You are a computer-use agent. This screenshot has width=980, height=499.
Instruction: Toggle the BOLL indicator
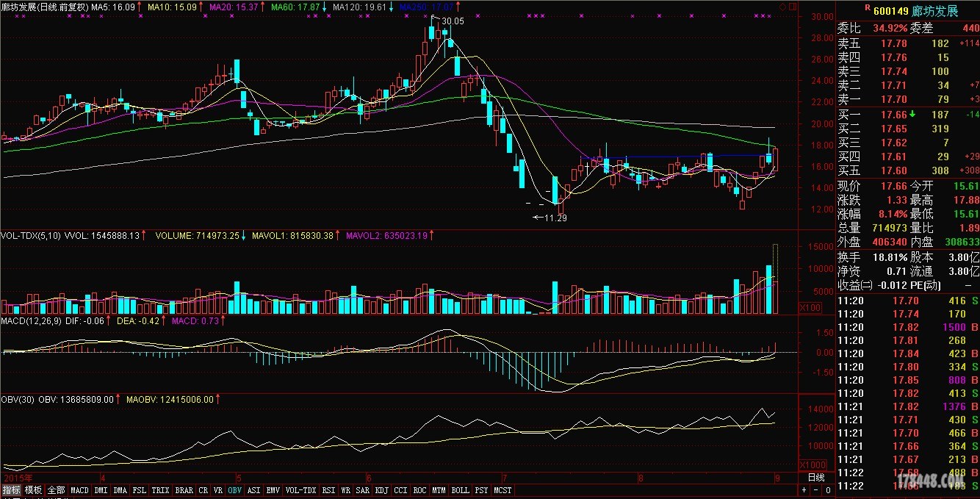[460, 490]
